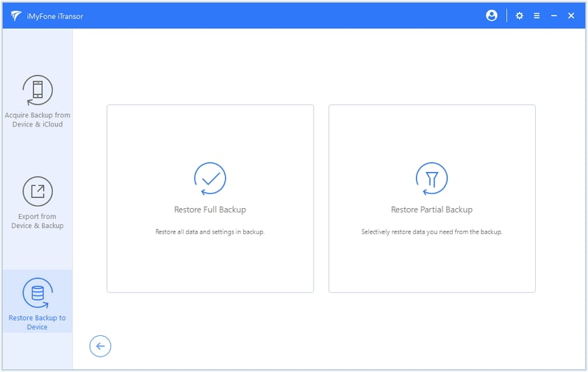Switch to Export from Device & Backup label

click(37, 221)
